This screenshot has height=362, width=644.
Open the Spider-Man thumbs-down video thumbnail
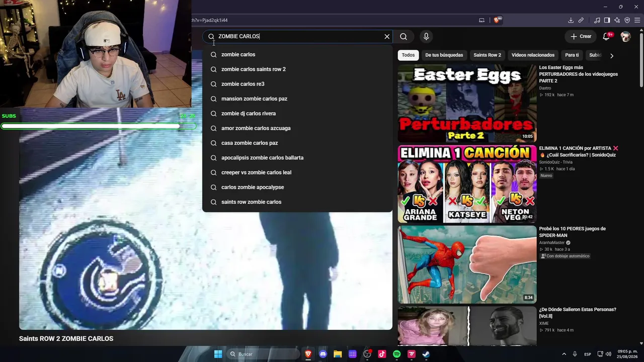[x=467, y=264]
